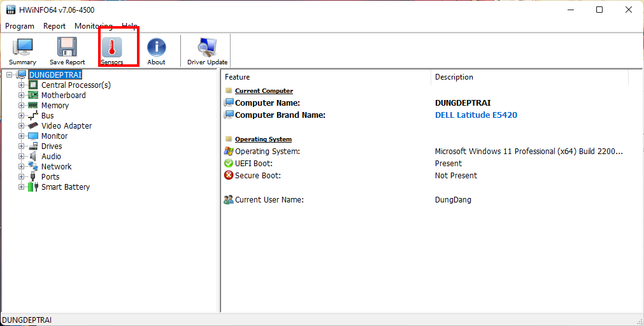The image size is (644, 326).
Task: Click the Drives icon in tree
Action: pyautogui.click(x=33, y=146)
